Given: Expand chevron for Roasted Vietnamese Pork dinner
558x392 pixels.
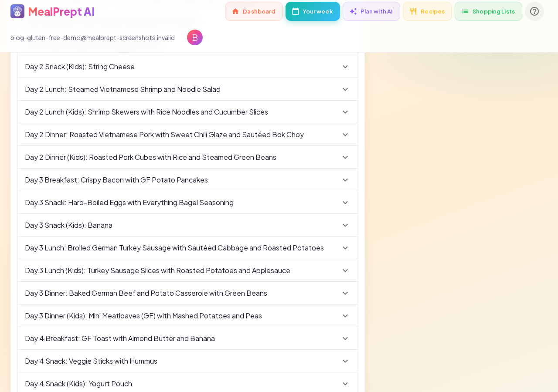Looking at the screenshot, I should [345, 135].
